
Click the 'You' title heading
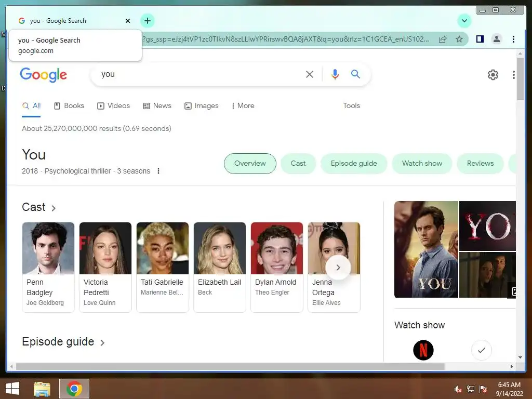click(x=34, y=155)
